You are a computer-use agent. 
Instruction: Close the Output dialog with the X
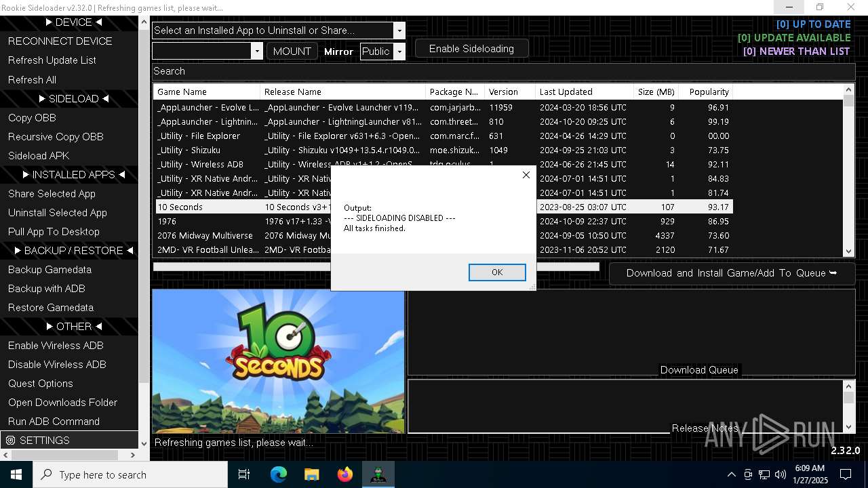point(526,175)
